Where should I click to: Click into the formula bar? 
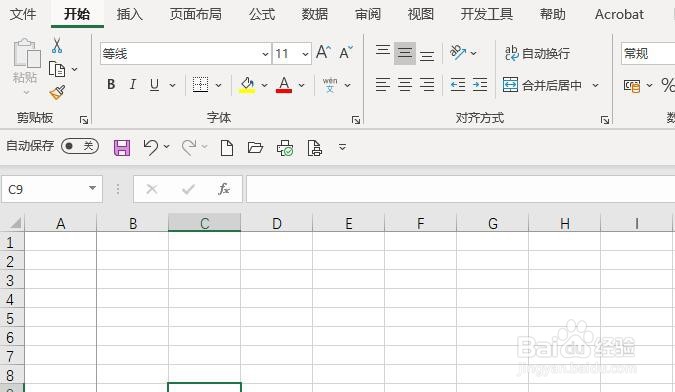460,189
